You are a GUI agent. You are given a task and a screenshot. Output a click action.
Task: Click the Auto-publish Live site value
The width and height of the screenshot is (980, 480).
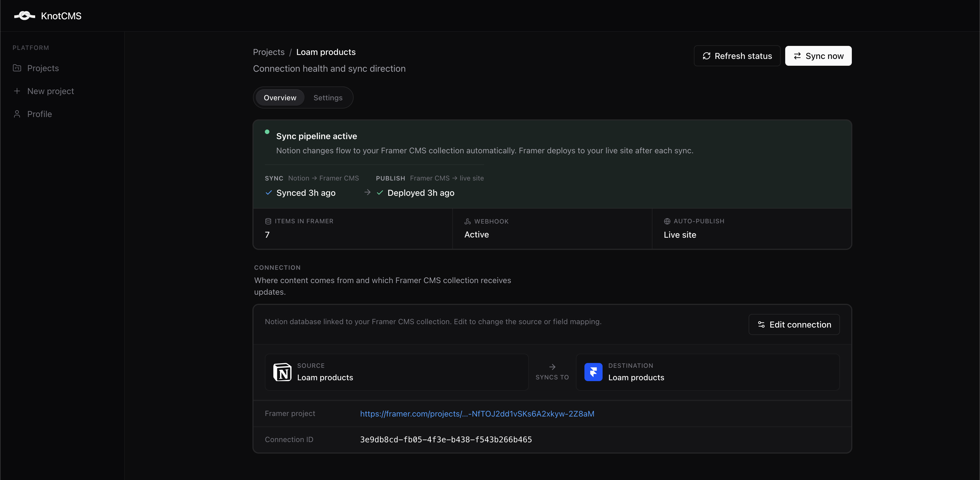(680, 235)
